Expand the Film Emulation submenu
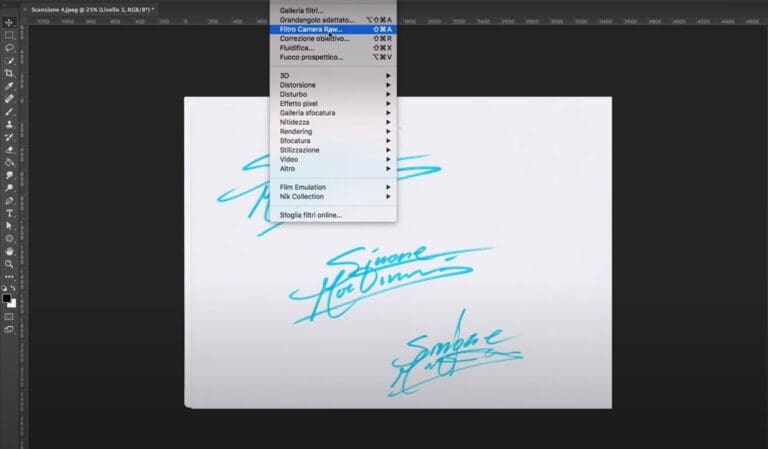The height and width of the screenshot is (449, 768). pos(333,187)
